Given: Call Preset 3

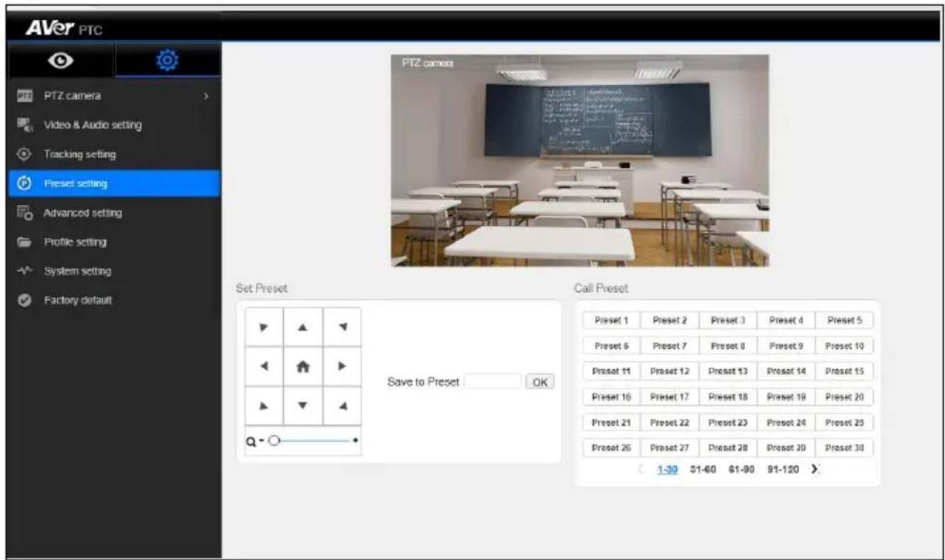Looking at the screenshot, I should 728,321.
